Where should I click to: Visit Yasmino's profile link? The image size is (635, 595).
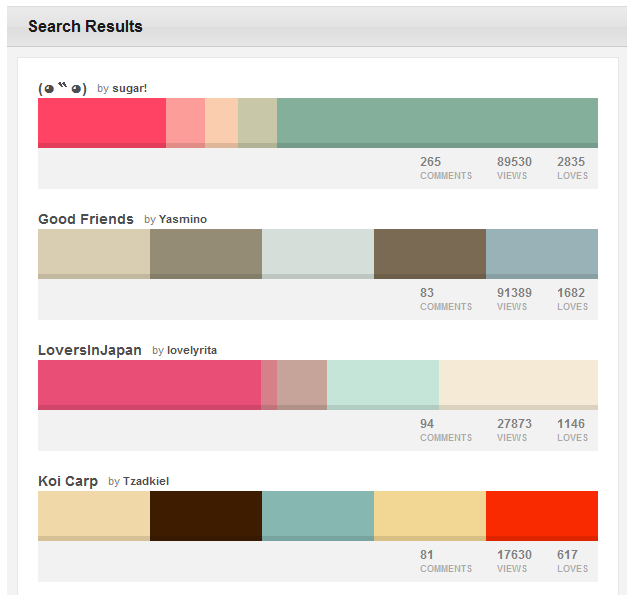tap(183, 219)
